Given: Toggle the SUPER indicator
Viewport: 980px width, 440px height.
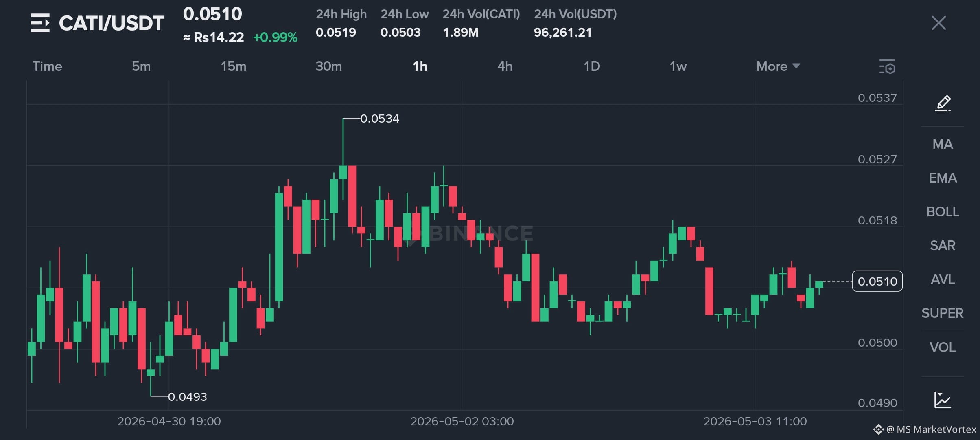Looking at the screenshot, I should [943, 313].
